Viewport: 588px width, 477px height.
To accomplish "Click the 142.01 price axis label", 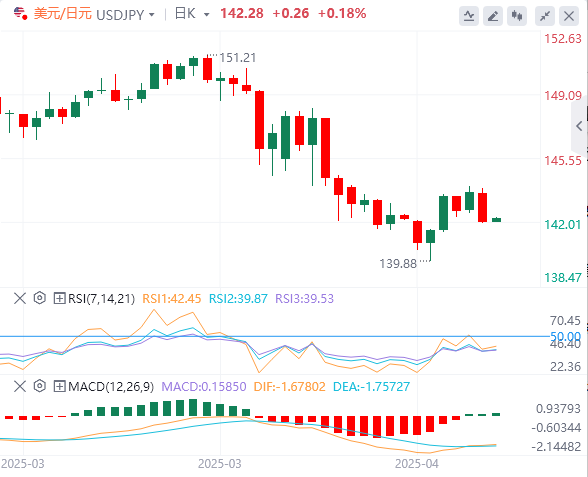I will pos(563,225).
